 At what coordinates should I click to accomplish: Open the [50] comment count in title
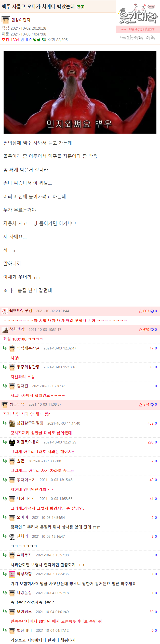pos(80,7)
